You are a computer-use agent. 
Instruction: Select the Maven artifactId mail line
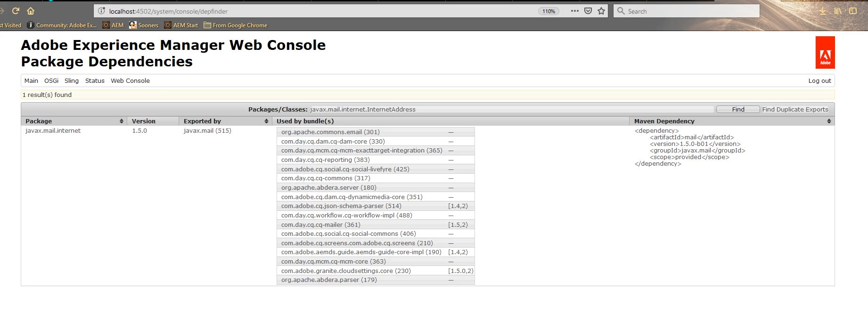coord(692,137)
